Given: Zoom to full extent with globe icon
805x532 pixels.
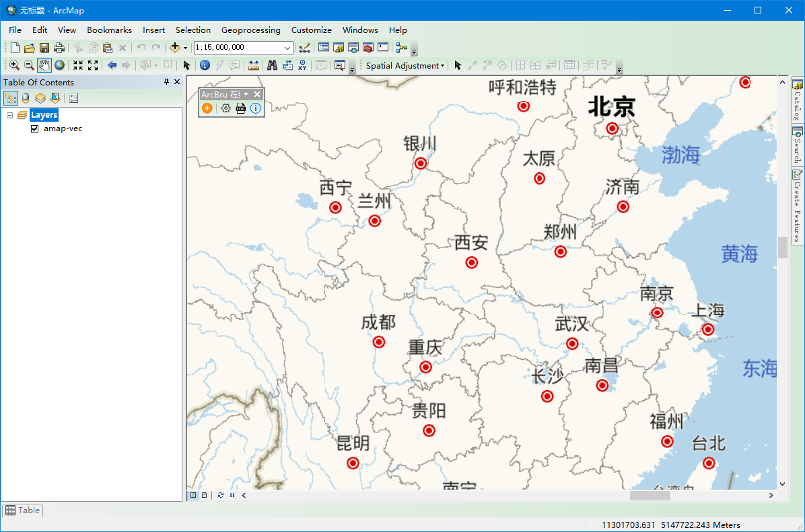Looking at the screenshot, I should 59,65.
